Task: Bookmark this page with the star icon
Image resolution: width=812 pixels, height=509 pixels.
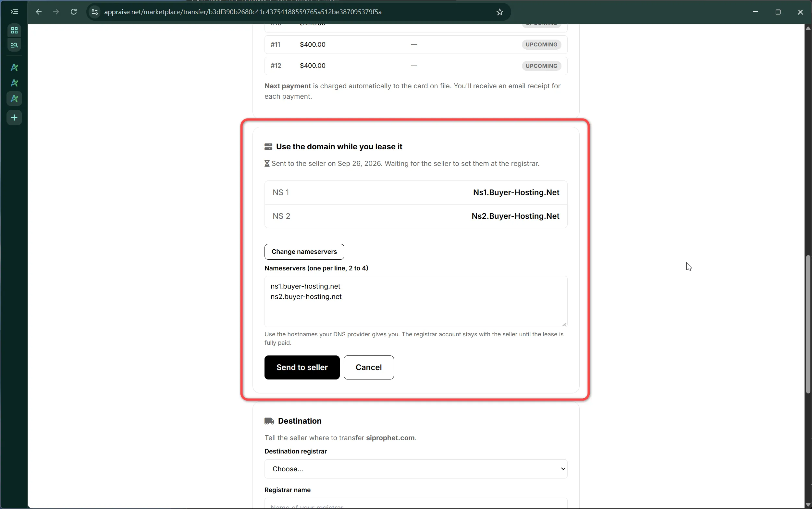Action: [x=500, y=12]
